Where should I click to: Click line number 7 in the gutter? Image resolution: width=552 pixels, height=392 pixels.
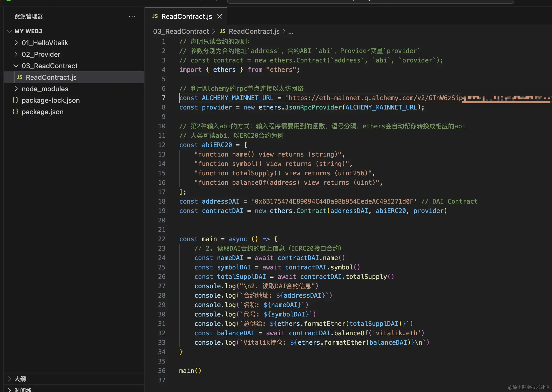pyautogui.click(x=164, y=98)
